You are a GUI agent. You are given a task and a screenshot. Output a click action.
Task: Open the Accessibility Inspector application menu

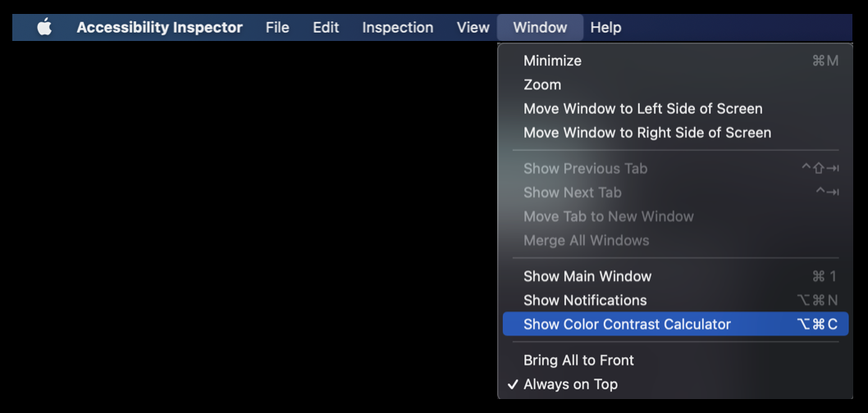[x=159, y=27]
